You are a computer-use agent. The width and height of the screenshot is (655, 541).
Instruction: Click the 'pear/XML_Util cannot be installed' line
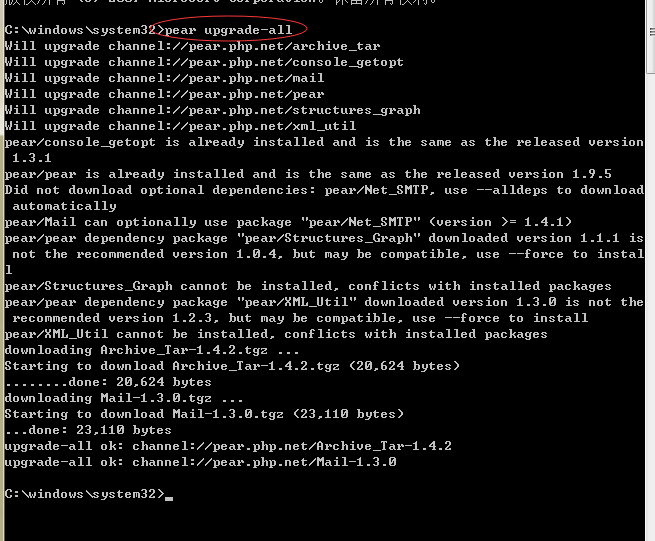276,334
